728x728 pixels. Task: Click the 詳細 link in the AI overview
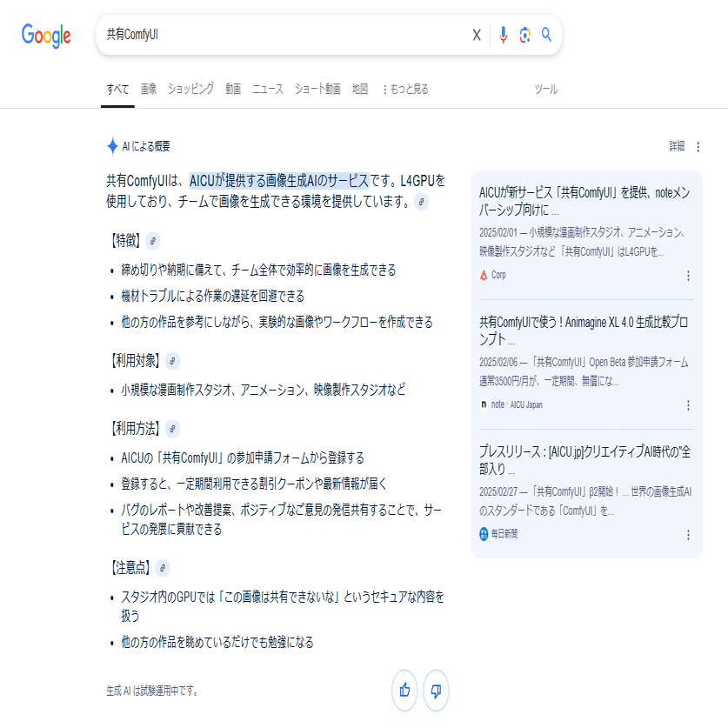point(677,146)
